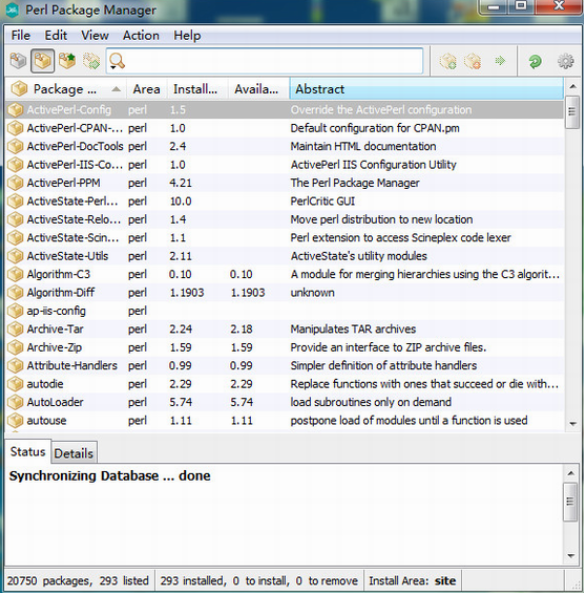
Task: Switch to the Details tab
Action: tap(74, 453)
